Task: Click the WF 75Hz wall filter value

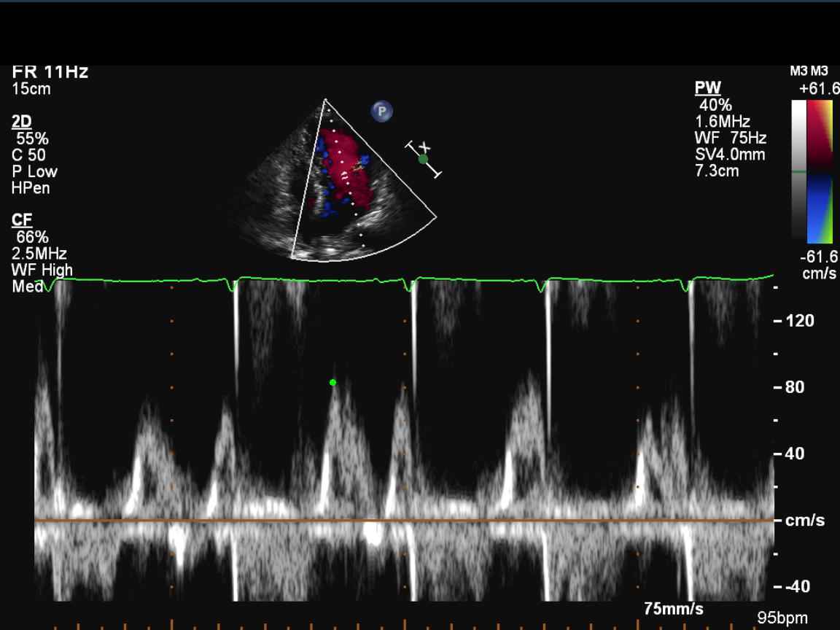Action: [x=730, y=138]
